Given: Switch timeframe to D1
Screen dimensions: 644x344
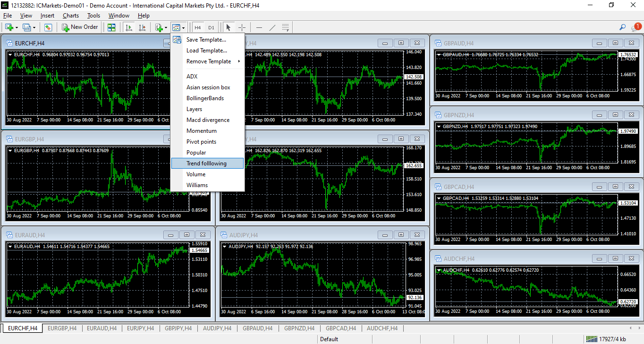Looking at the screenshot, I should pos(211,27).
